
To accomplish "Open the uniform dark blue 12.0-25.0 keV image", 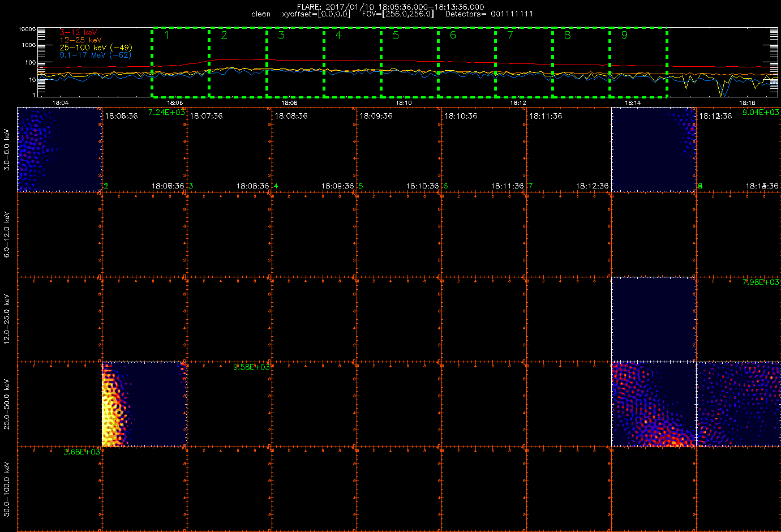I will coord(654,319).
